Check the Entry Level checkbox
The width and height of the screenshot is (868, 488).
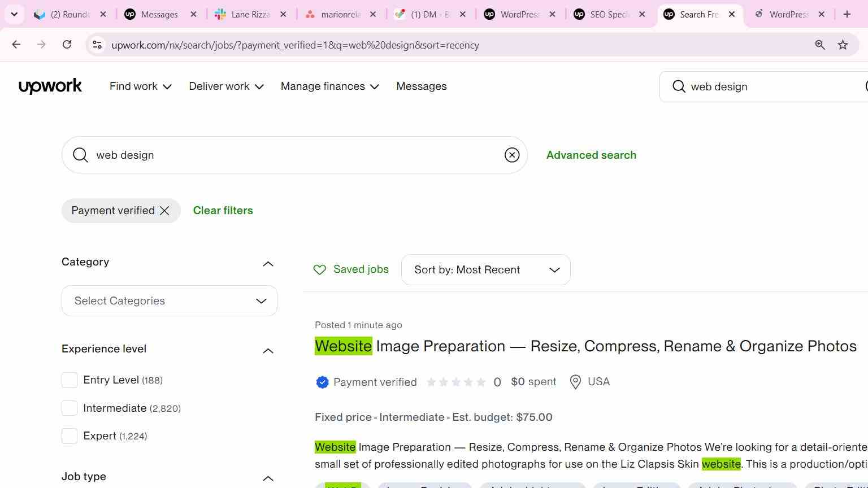coord(70,380)
